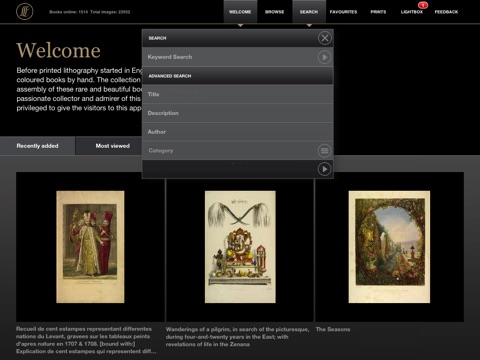Open the Favourites tab
Viewport: 480px width, 360px height.
tap(343, 12)
